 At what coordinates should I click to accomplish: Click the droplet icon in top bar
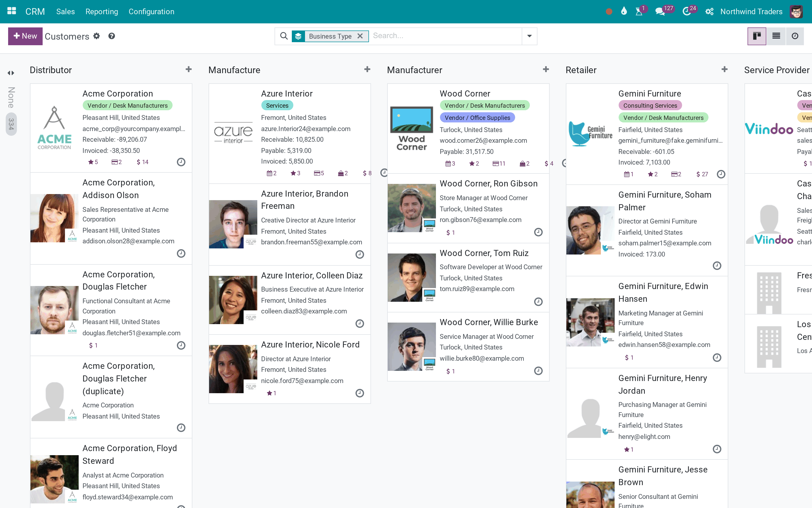[624, 11]
